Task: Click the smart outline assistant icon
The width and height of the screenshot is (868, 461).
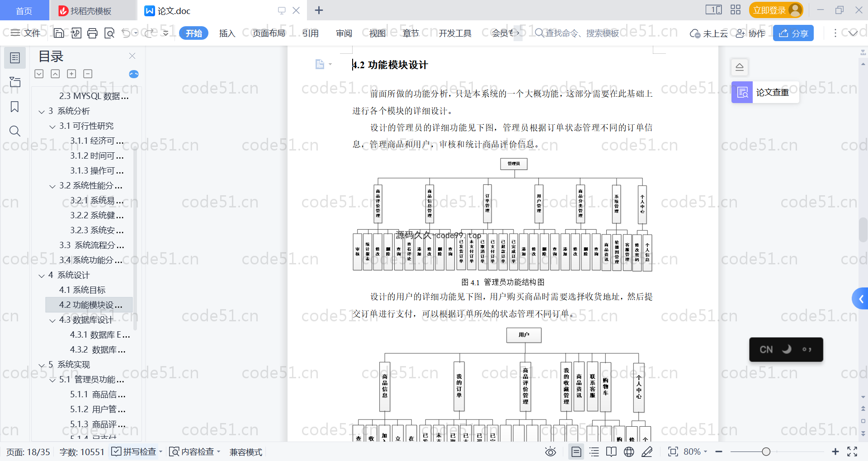Action: click(134, 74)
